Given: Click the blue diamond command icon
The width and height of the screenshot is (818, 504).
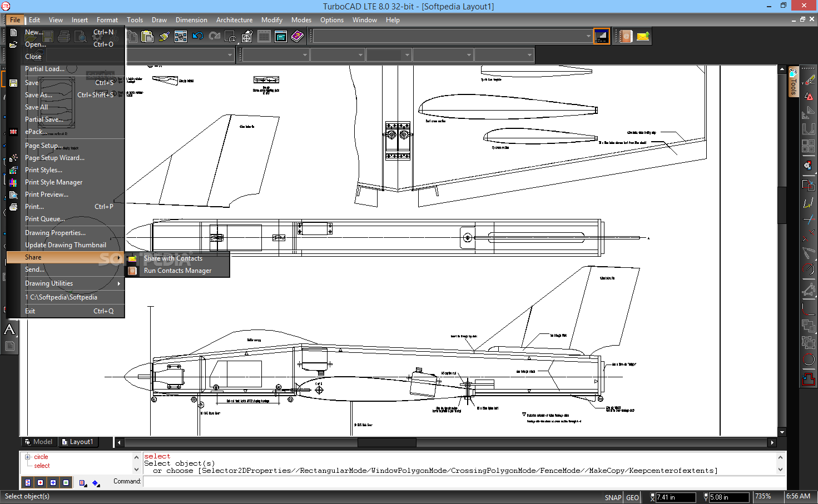Looking at the screenshot, I should 96,483.
